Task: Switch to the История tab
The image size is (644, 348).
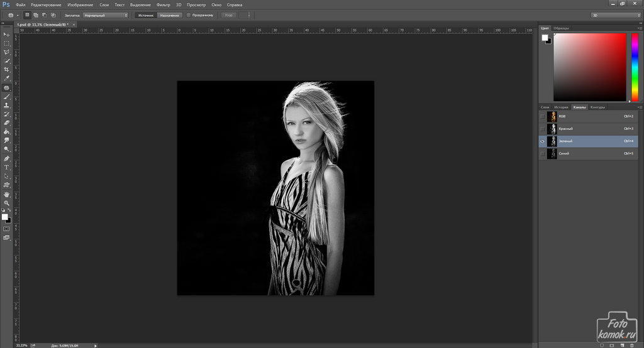Action: tap(561, 107)
